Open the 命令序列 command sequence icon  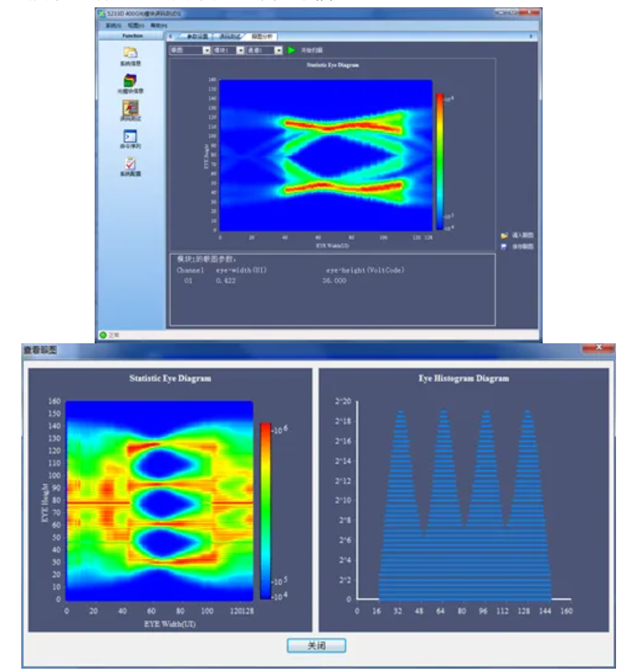pos(130,137)
